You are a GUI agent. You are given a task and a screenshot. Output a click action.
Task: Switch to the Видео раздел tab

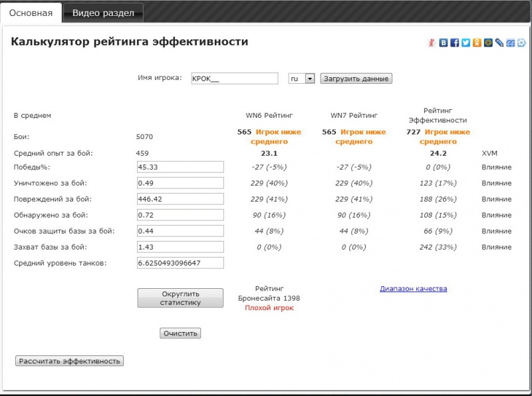coord(103,13)
